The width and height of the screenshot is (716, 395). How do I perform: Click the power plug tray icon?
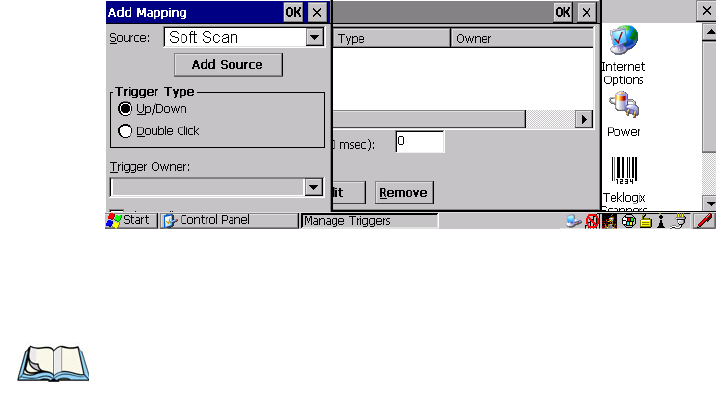coord(680,221)
